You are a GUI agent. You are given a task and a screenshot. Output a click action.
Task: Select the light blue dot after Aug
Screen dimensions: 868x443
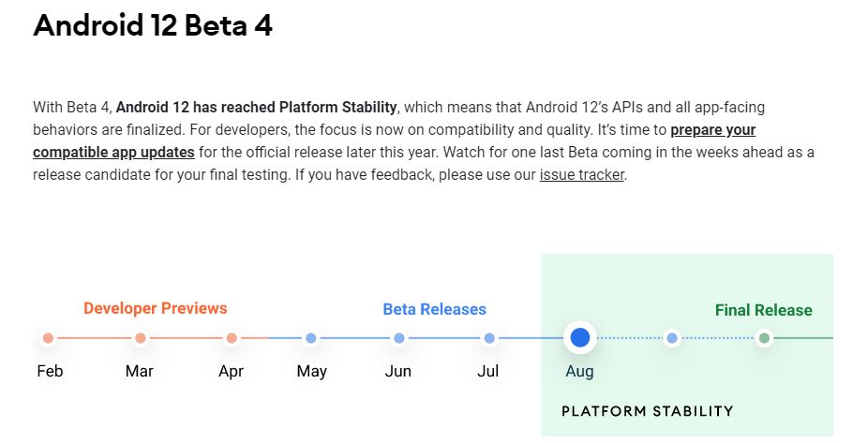click(672, 338)
